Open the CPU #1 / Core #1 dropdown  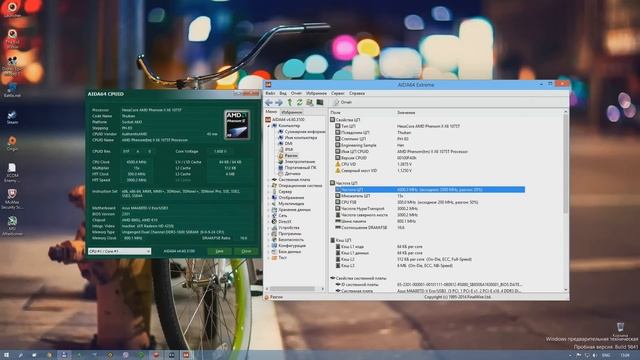click(120, 251)
